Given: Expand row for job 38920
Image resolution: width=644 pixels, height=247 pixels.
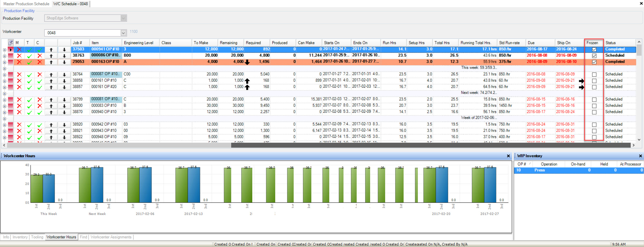Looking at the screenshot, I should click(x=4, y=125).
